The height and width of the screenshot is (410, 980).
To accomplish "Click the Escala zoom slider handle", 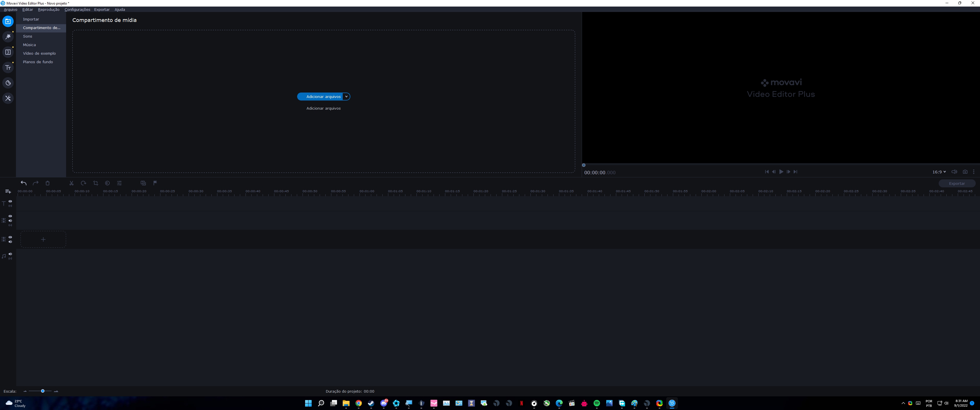I will point(43,391).
